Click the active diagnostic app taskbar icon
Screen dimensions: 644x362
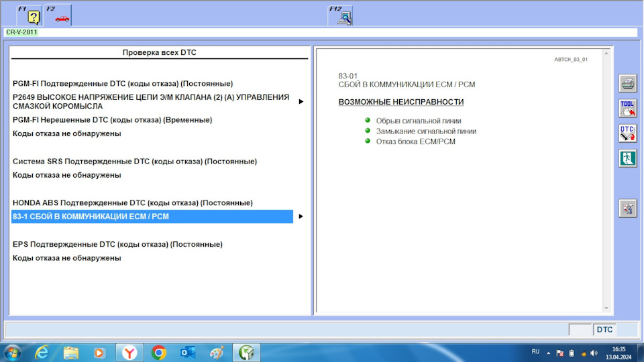coord(246,353)
